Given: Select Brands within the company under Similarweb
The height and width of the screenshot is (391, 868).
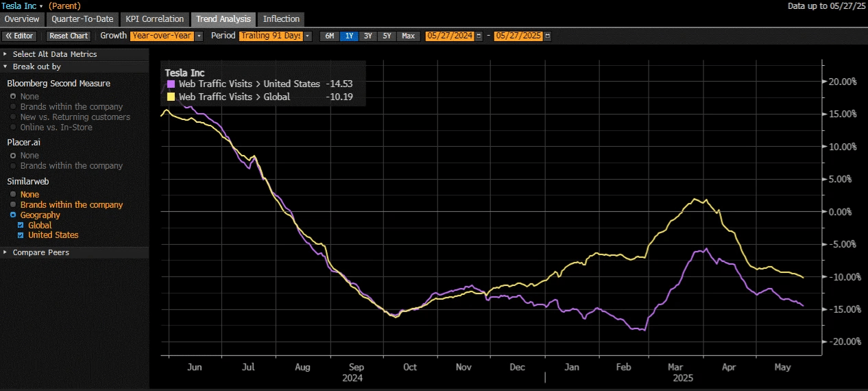Looking at the screenshot, I should coord(13,205).
